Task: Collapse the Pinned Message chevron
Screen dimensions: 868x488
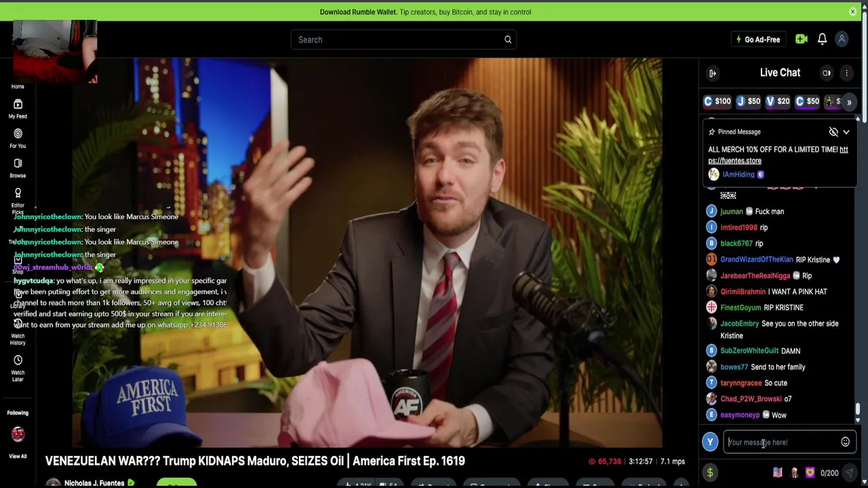Action: point(846,131)
